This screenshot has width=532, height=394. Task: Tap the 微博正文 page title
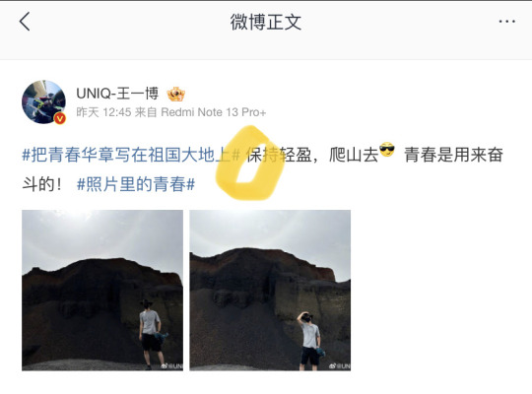click(266, 22)
